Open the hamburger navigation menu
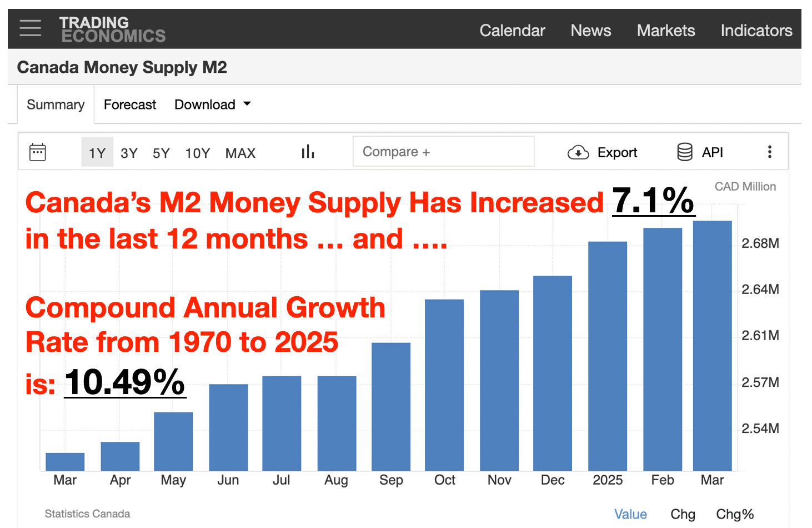 click(x=30, y=28)
